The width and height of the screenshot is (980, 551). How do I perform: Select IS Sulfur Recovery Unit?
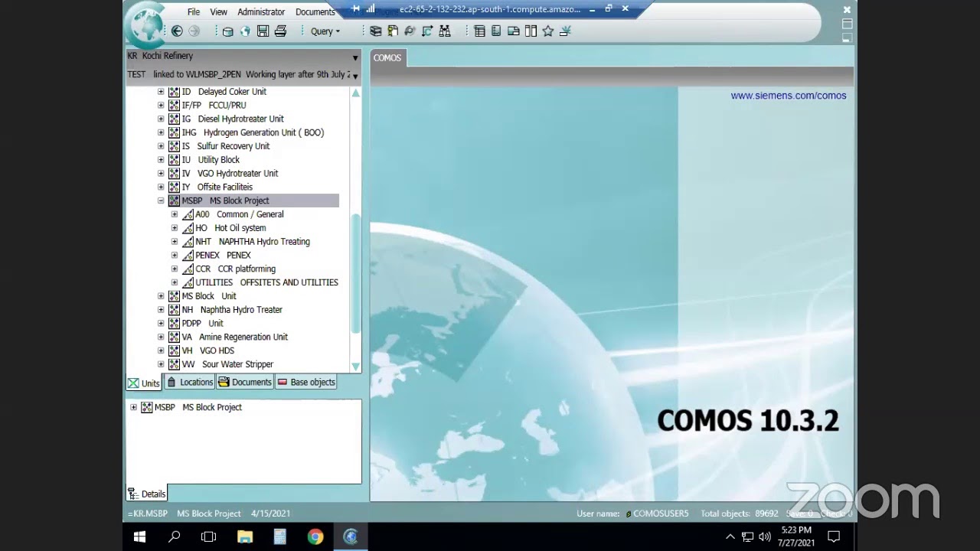point(225,146)
